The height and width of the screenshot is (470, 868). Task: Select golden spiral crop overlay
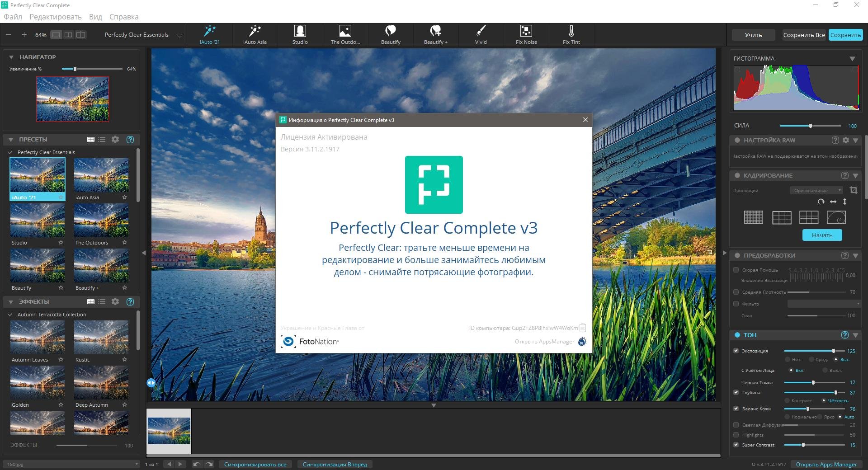tap(836, 217)
